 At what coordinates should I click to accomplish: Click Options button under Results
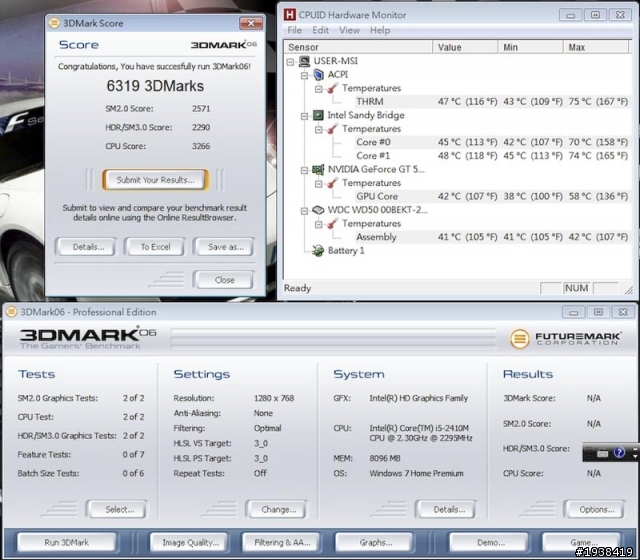point(596,510)
